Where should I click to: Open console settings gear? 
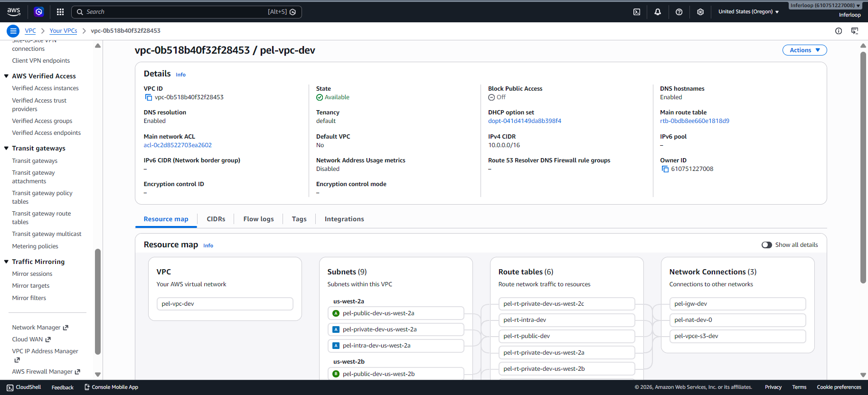700,12
